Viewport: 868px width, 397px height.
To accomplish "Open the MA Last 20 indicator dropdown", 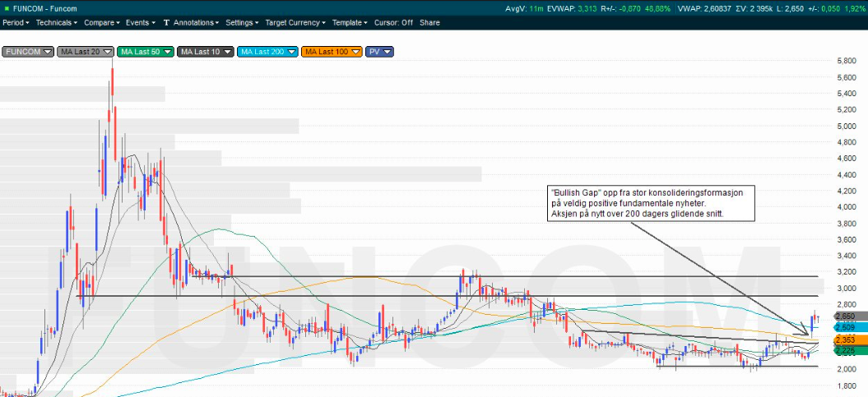I will [x=86, y=52].
